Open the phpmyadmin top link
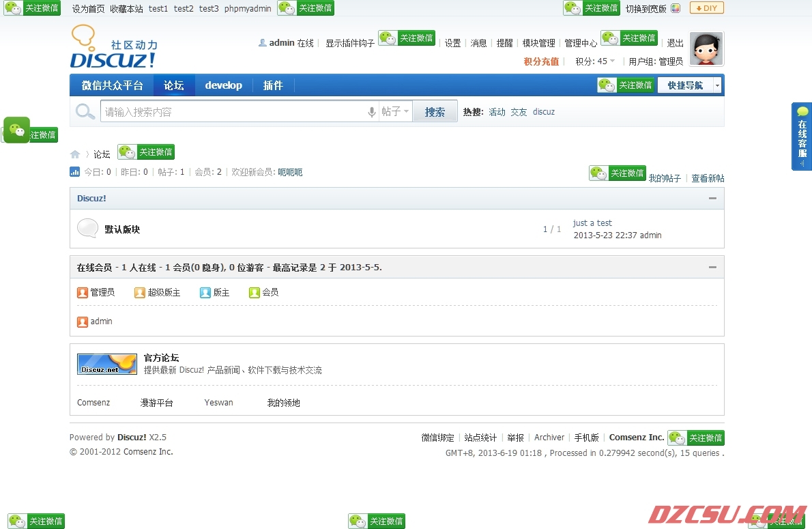Viewport: 812px width, 529px height. [x=248, y=9]
